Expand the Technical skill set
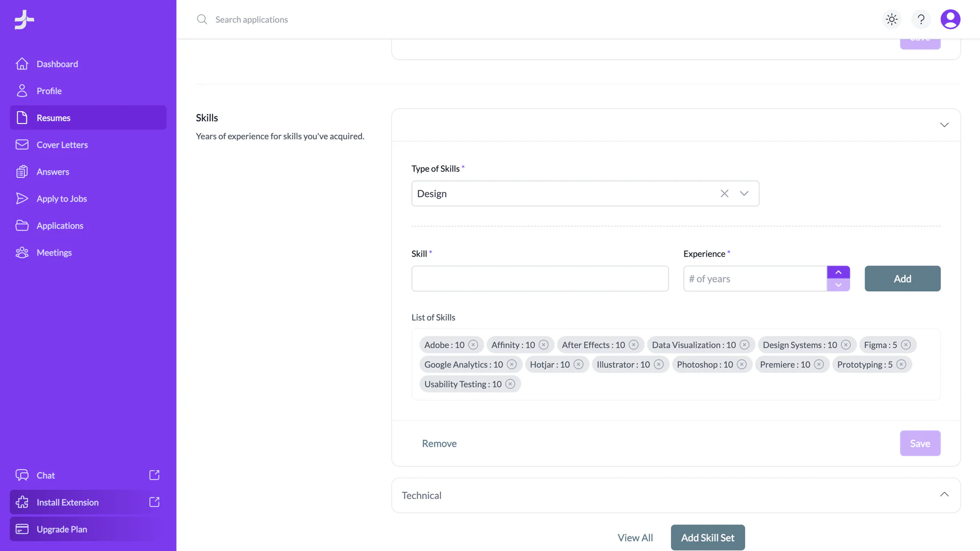The width and height of the screenshot is (980, 551). coord(944,495)
